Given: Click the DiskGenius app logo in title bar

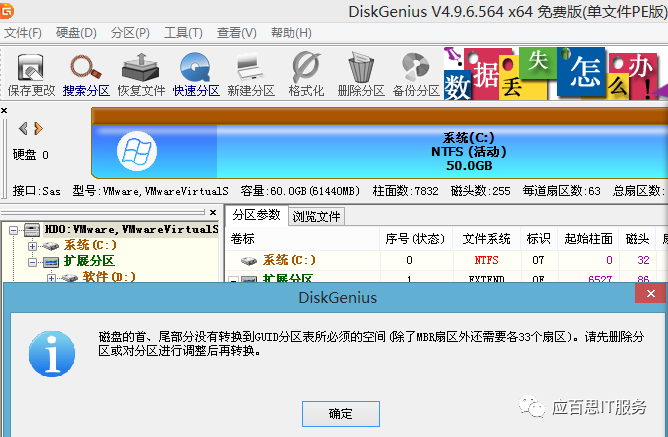Looking at the screenshot, I should pos(6,11).
